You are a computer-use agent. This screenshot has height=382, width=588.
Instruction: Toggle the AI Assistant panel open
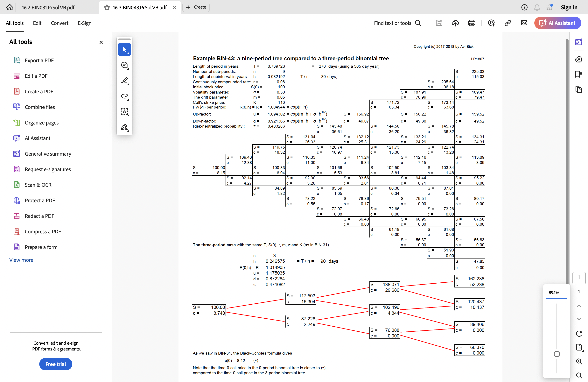point(558,23)
